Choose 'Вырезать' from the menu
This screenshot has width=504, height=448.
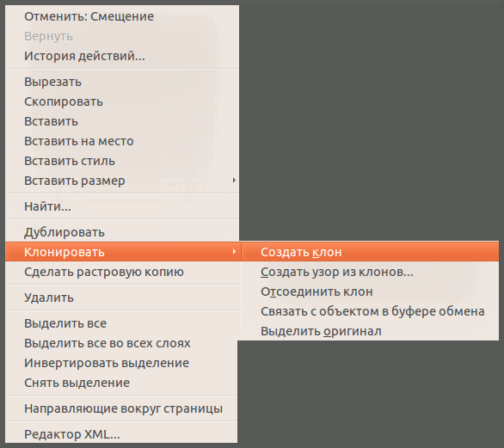click(122, 82)
